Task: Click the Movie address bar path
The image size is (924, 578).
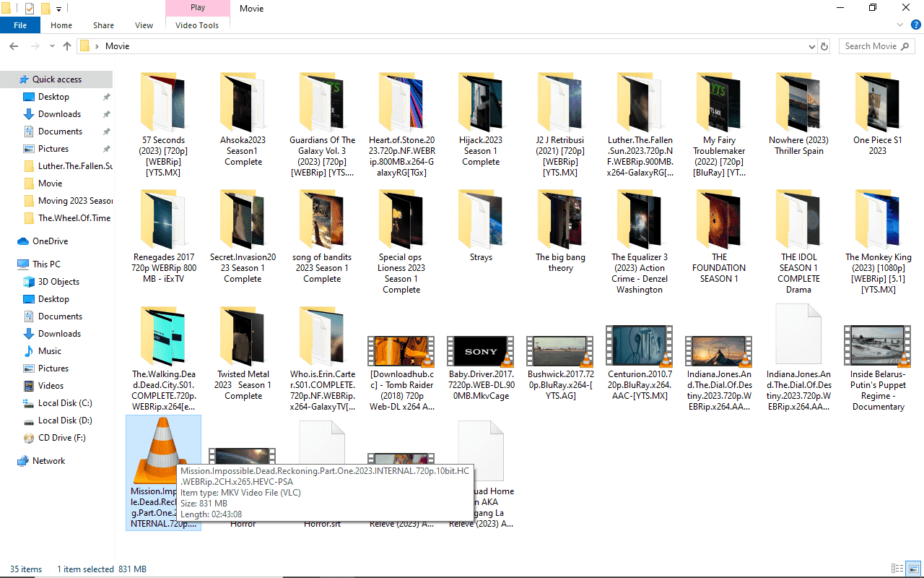Action: click(x=118, y=46)
